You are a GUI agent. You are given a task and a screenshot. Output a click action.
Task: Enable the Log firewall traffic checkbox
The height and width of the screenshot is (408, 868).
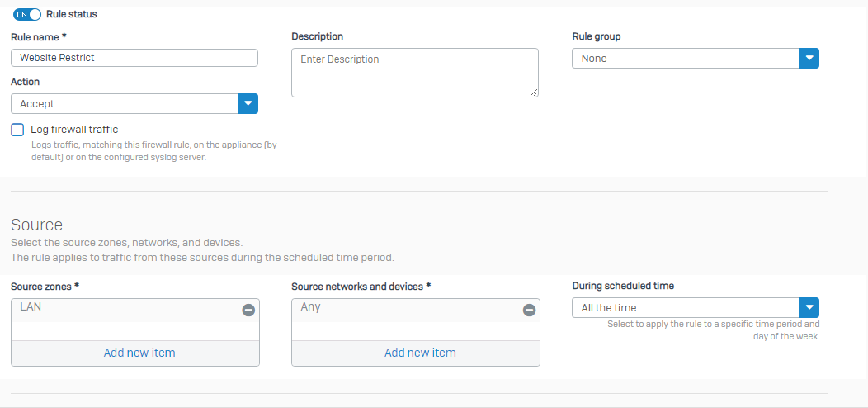click(17, 130)
